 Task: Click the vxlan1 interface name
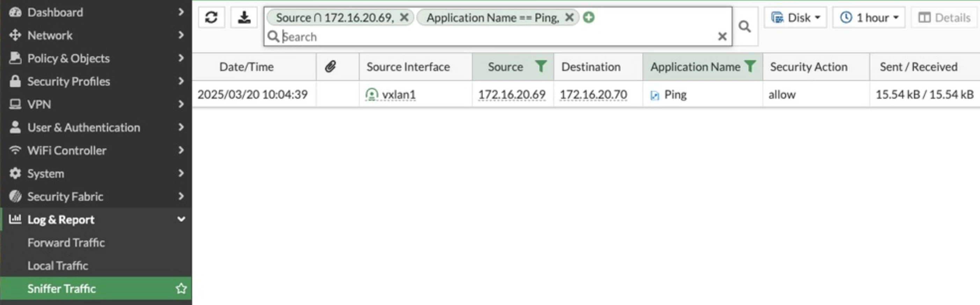399,94
